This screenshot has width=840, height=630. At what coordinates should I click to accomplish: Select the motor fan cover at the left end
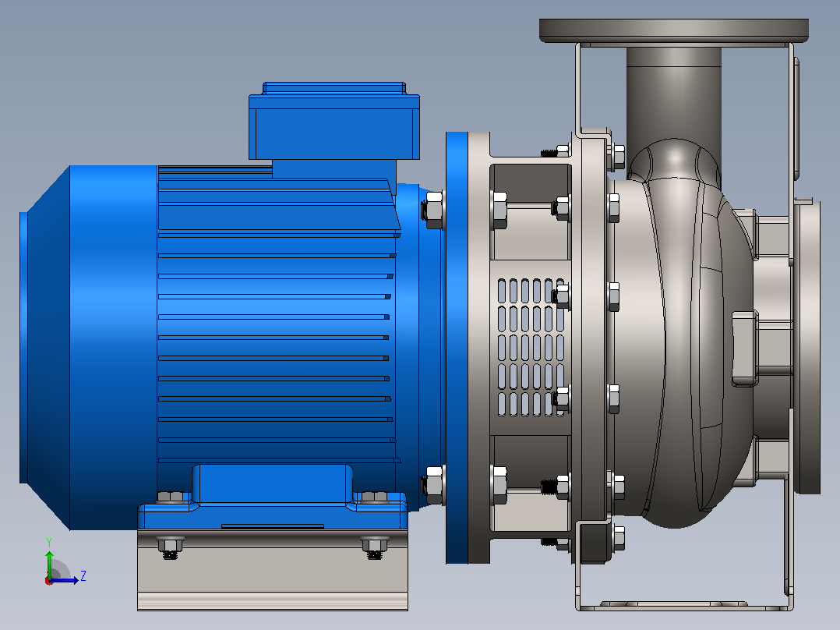[88, 348]
